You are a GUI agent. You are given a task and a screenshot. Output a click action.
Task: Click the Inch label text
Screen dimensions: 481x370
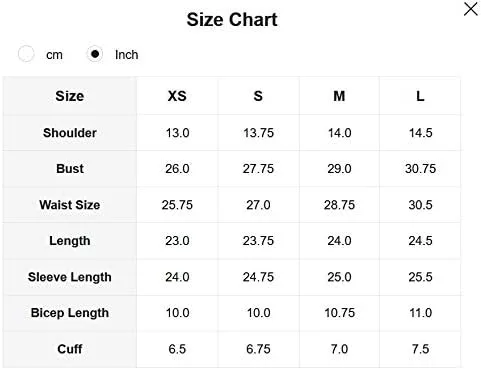click(x=126, y=55)
